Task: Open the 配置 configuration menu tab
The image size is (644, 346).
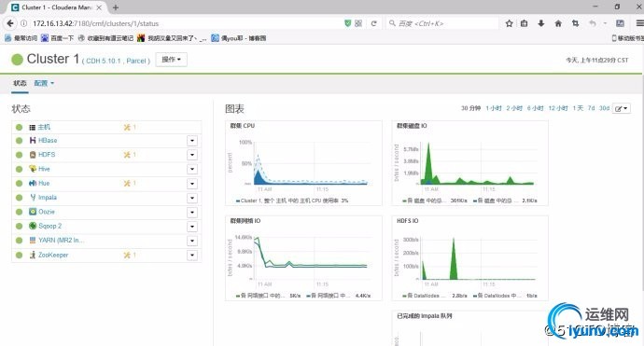Action: click(x=44, y=83)
